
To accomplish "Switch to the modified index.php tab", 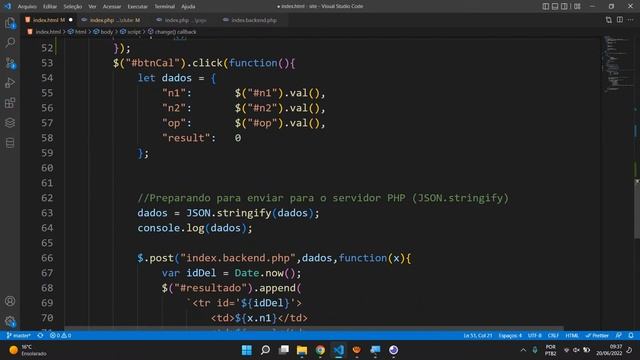I will [x=114, y=20].
